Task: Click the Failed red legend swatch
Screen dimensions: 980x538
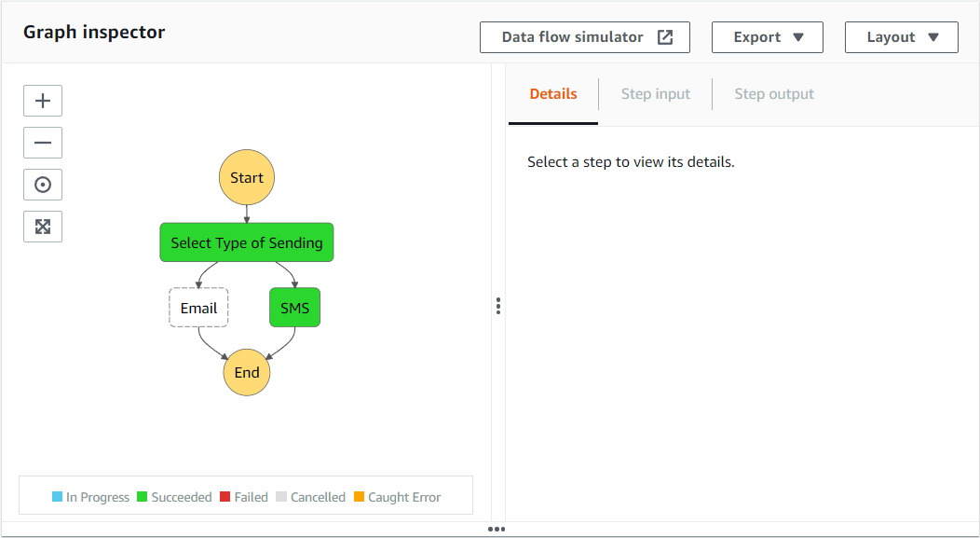Action: coord(225,497)
